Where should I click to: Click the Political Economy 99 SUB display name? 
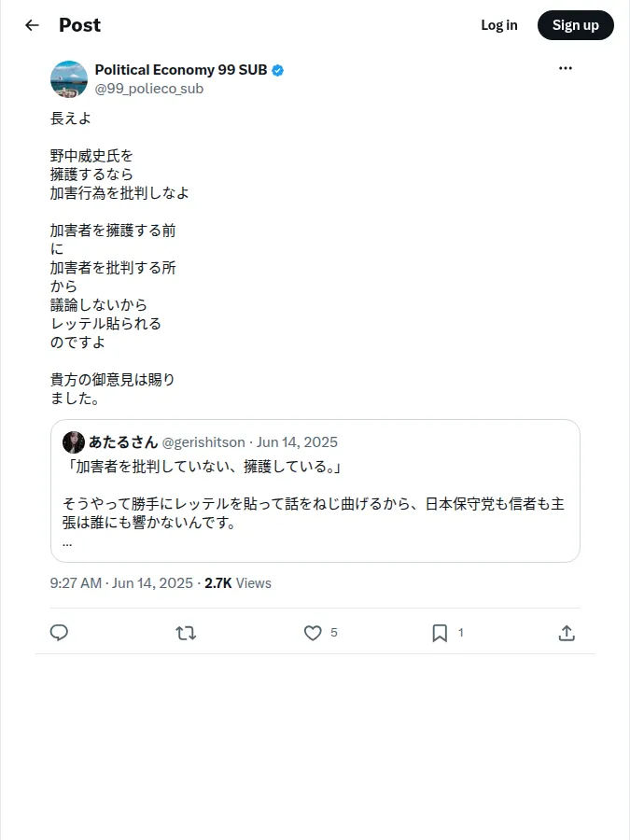pos(181,70)
